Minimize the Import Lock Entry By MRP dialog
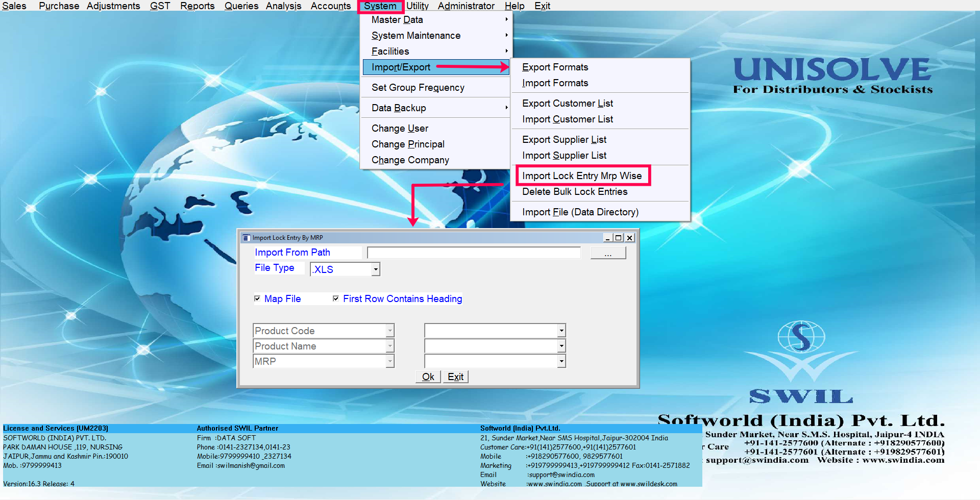980x500 pixels. coord(608,238)
